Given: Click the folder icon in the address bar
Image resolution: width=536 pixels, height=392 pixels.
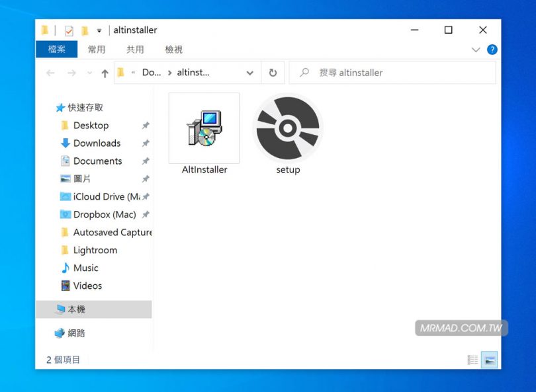Looking at the screenshot, I should [x=122, y=73].
